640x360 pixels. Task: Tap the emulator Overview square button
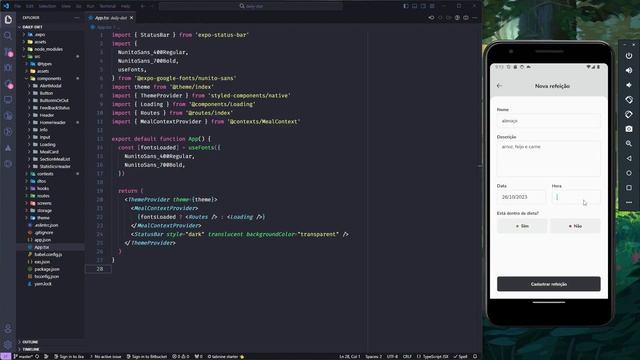click(629, 188)
